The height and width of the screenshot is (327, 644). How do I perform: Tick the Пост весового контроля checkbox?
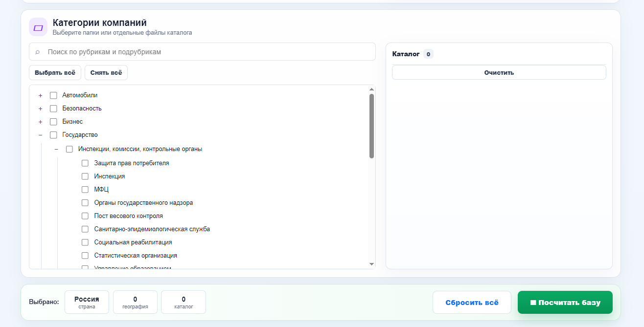(x=85, y=216)
